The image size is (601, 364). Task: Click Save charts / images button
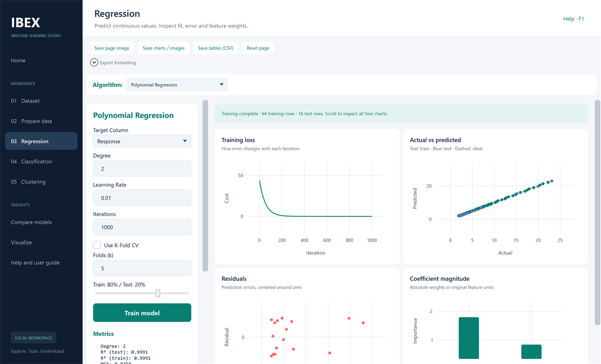click(x=163, y=48)
